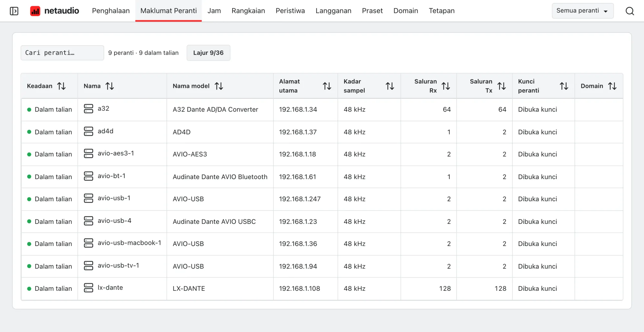
Task: Click IP address 192.168.1.94
Action: click(x=298, y=266)
